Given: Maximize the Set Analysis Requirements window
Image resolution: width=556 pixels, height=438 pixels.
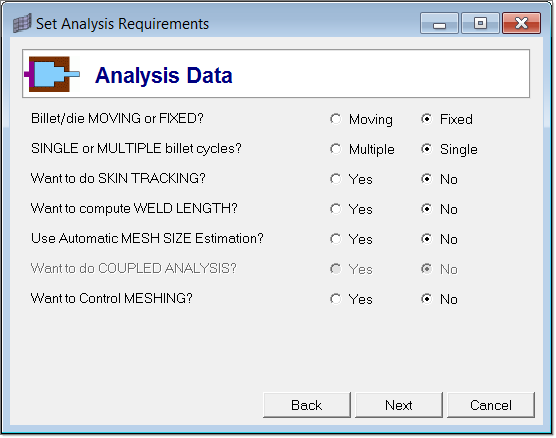Looking at the screenshot, I should pyautogui.click(x=480, y=23).
